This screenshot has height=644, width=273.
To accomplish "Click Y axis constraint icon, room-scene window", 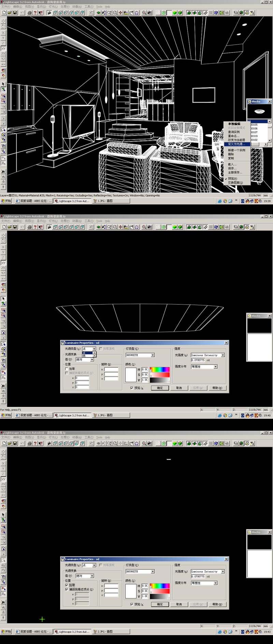I will (3, 38).
